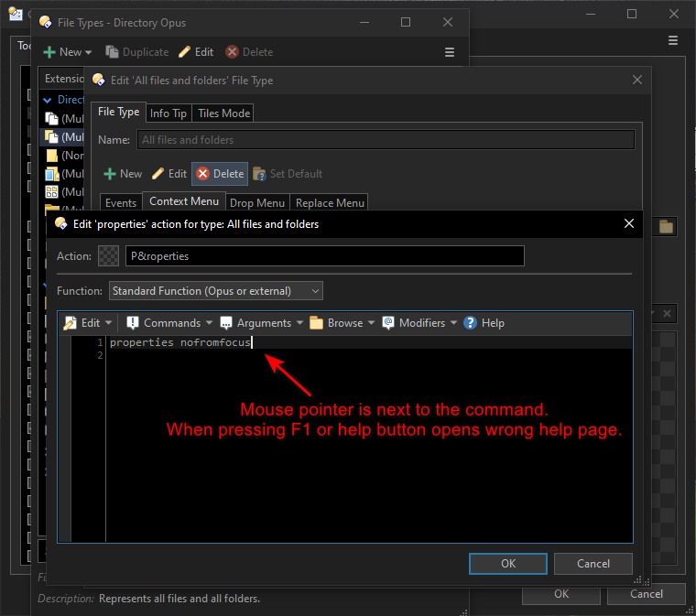The height and width of the screenshot is (616, 696).
Task: Select the grid icon file type row
Action: click(x=63, y=192)
